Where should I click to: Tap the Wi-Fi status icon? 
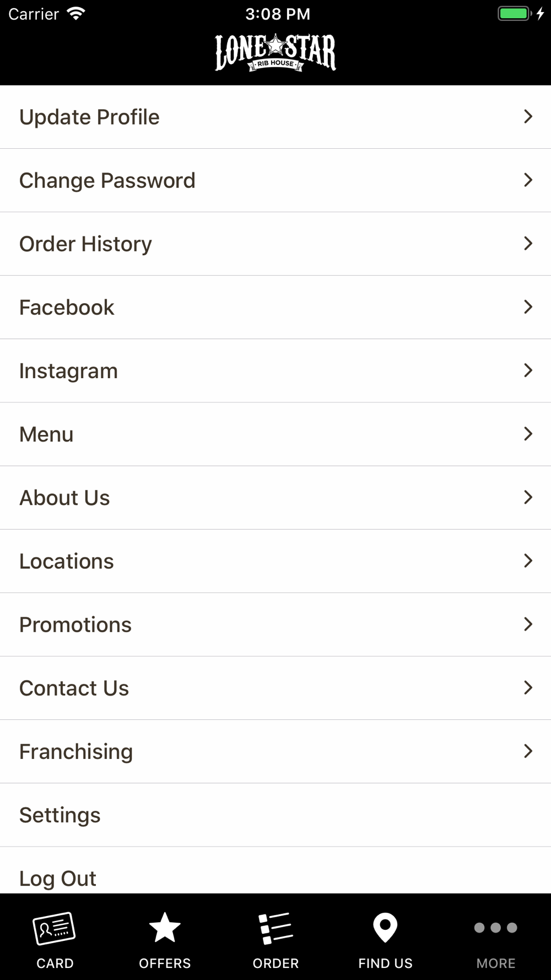75,14
